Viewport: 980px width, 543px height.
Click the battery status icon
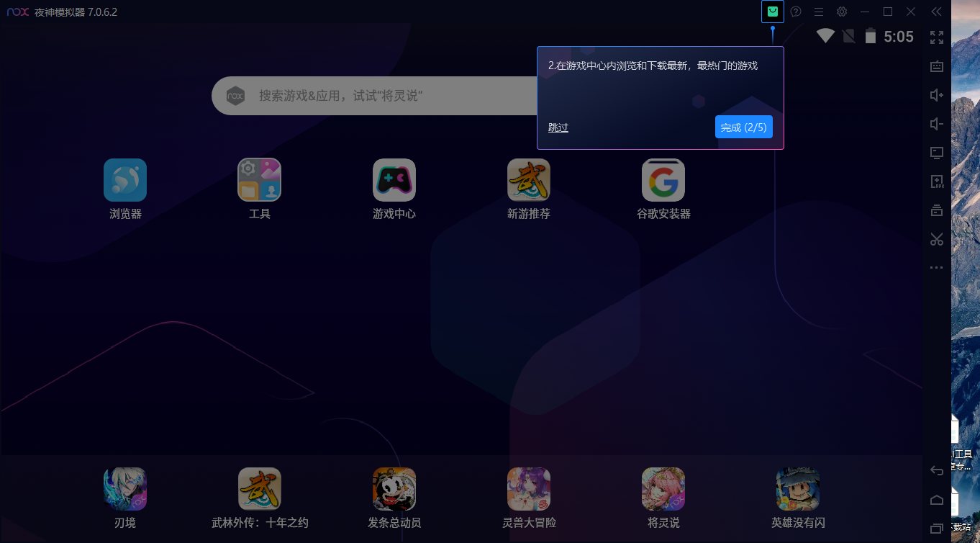871,36
